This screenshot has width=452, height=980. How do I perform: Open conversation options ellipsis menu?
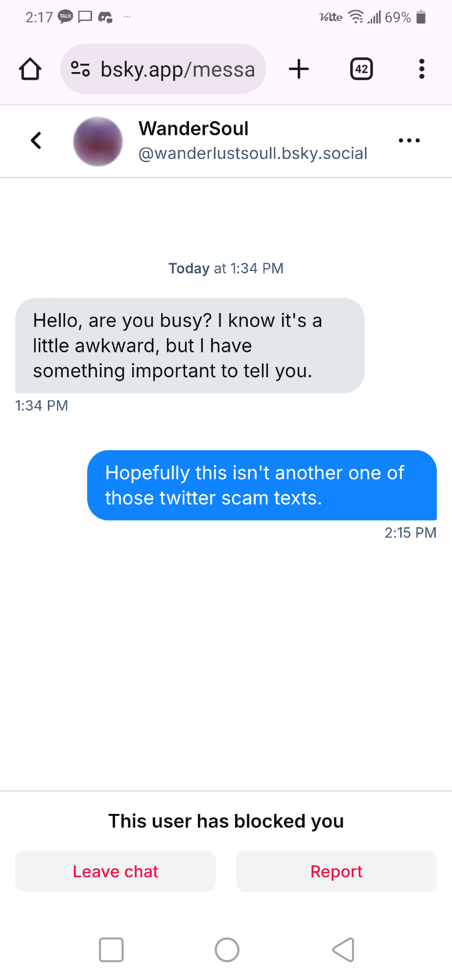coord(409,141)
